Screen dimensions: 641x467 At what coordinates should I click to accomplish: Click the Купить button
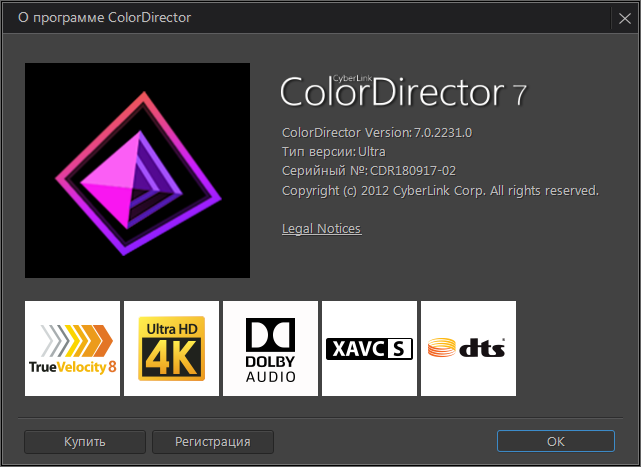point(85,442)
